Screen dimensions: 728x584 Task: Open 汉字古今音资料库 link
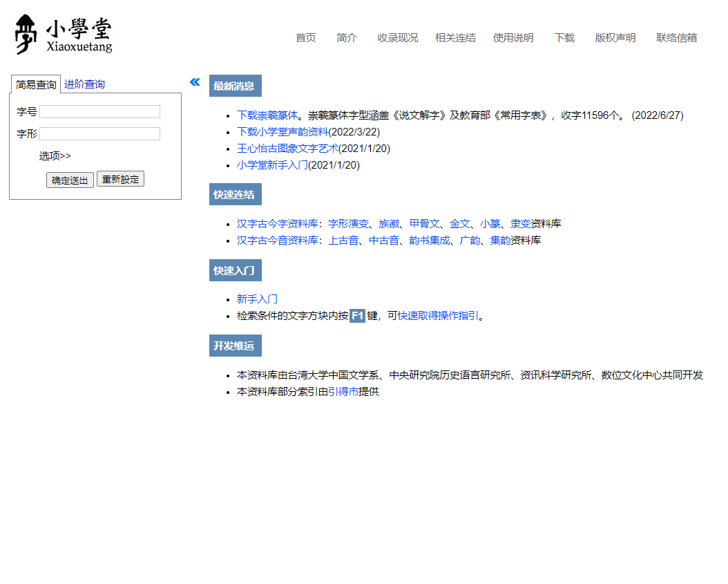coord(277,241)
